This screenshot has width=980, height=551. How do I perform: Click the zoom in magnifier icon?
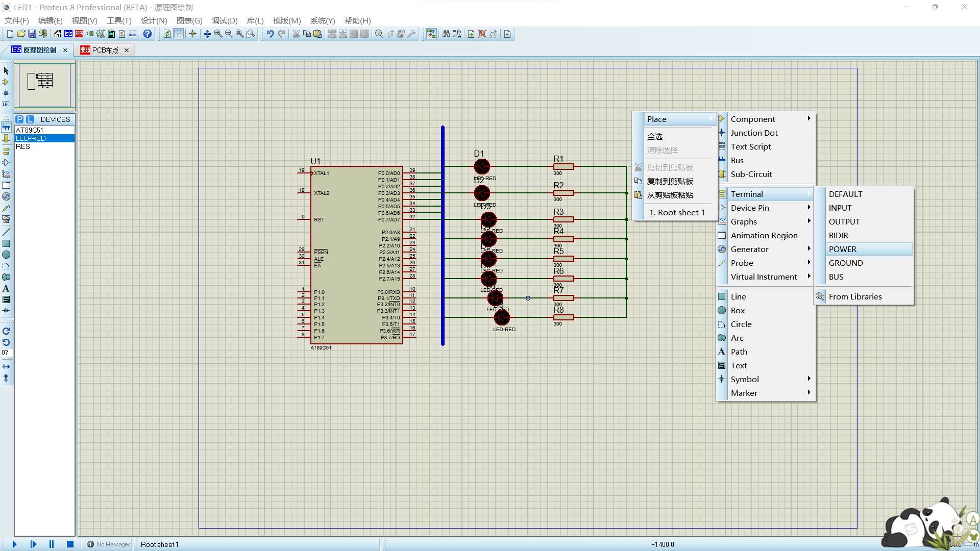pyautogui.click(x=218, y=34)
